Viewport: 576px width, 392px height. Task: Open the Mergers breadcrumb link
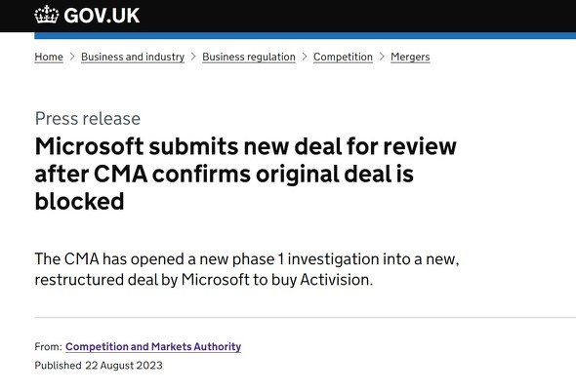[x=410, y=57]
